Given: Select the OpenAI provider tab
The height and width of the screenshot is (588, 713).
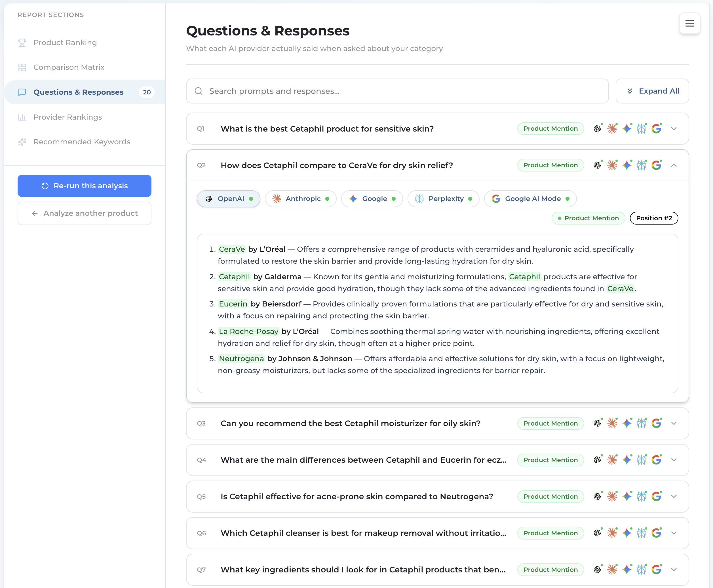Looking at the screenshot, I should 228,199.
